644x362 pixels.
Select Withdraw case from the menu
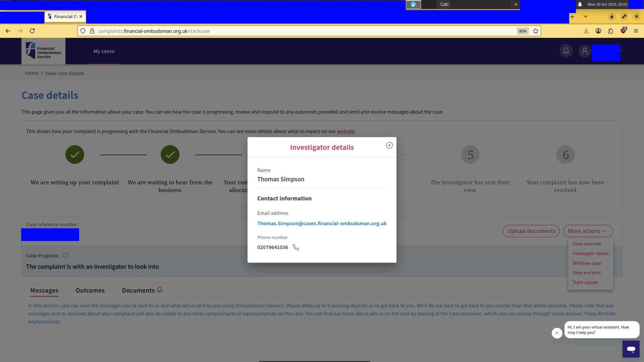[586, 263]
